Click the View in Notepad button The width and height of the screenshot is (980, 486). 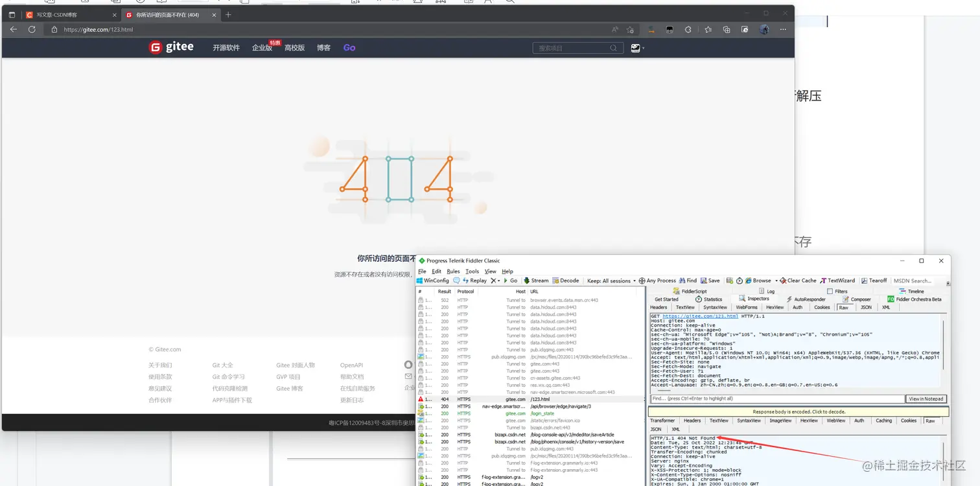[926, 399]
